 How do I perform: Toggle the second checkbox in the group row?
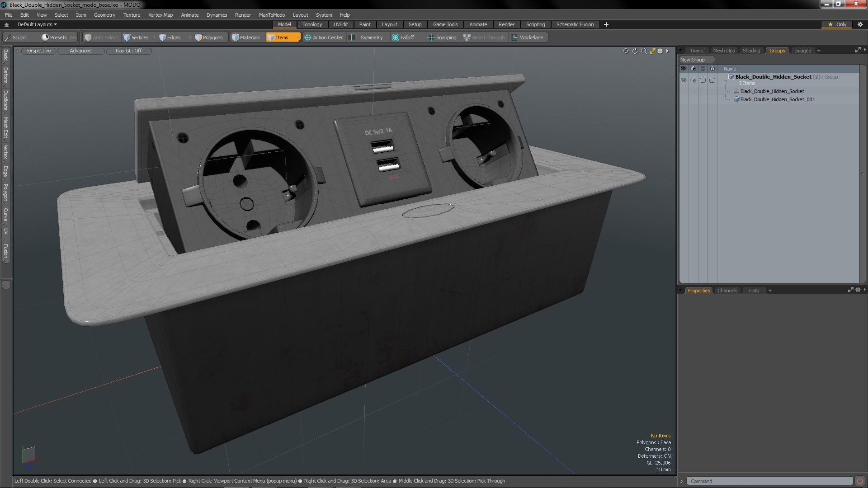coord(712,80)
